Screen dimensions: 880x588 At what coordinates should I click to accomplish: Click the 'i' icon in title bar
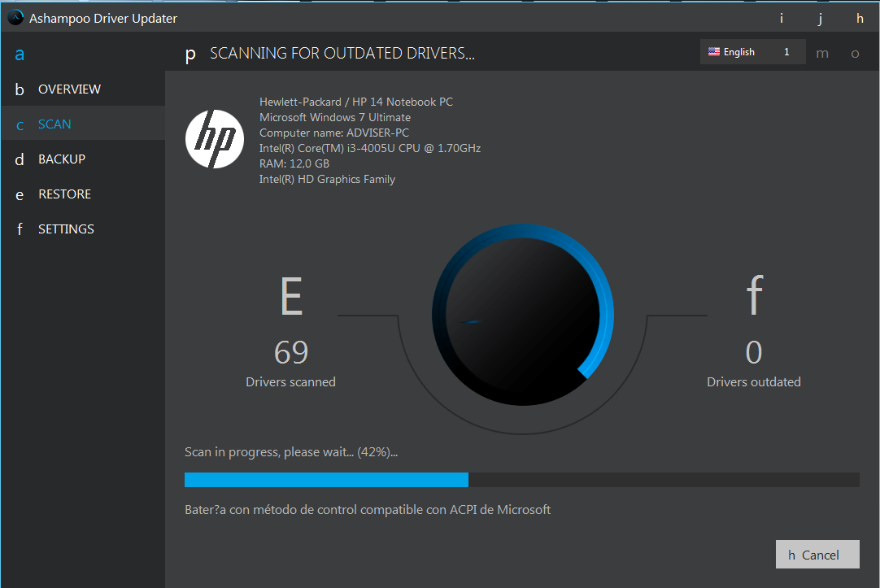click(782, 19)
